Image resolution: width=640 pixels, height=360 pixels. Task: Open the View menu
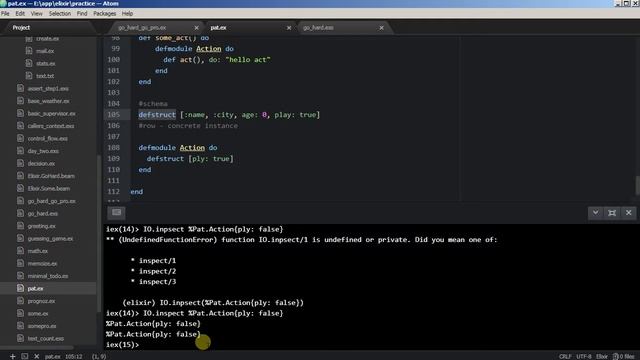click(36, 13)
